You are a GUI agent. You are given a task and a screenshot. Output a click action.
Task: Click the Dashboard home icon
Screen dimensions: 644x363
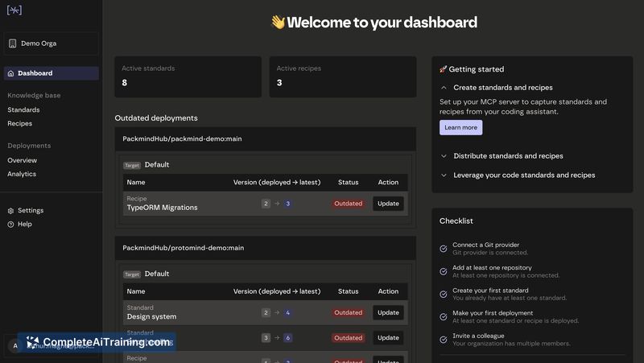tap(10, 73)
